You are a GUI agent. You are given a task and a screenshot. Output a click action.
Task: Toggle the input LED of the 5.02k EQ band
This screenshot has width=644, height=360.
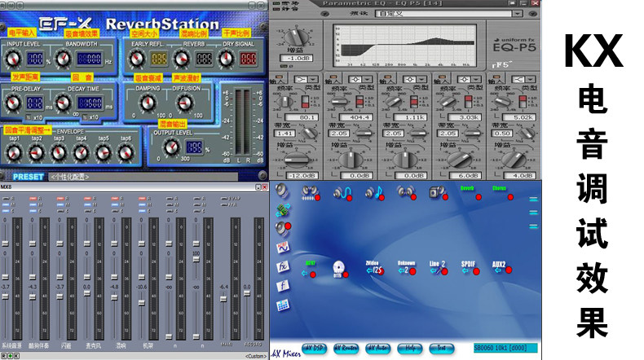(497, 77)
